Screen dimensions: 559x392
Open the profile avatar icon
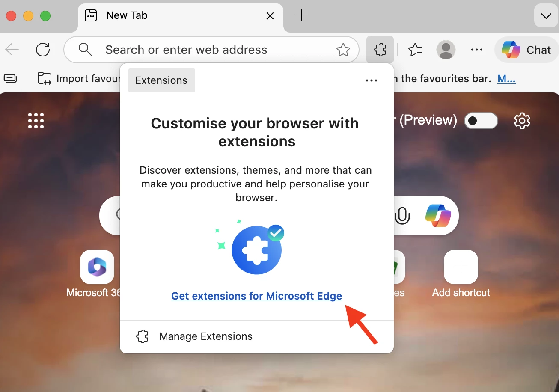446,50
